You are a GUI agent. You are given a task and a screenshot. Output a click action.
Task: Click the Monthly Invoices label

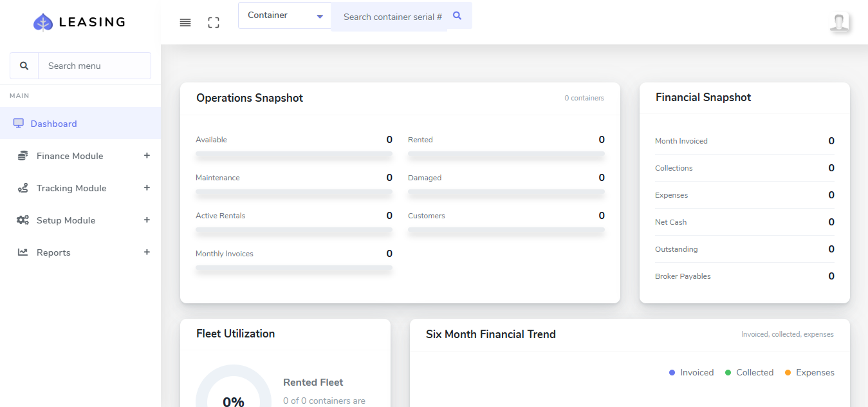[x=225, y=254]
